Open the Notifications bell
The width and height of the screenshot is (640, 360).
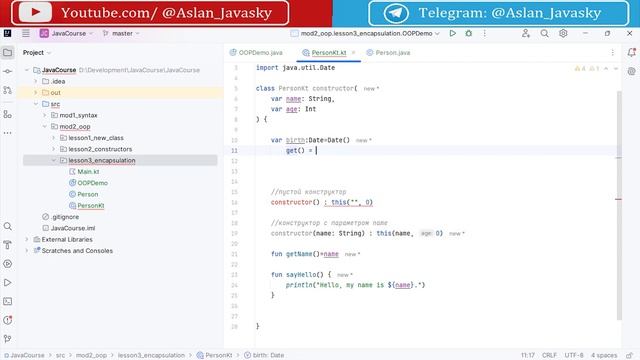click(631, 52)
